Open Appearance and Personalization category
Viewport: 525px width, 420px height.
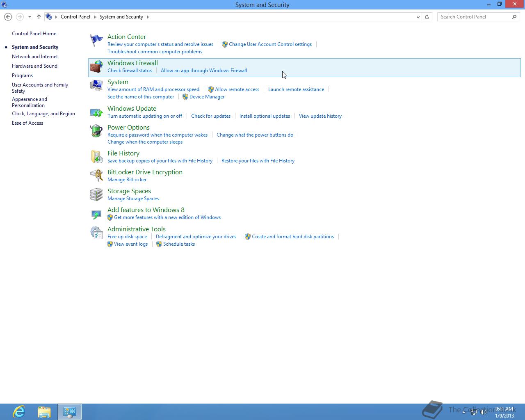(30, 102)
